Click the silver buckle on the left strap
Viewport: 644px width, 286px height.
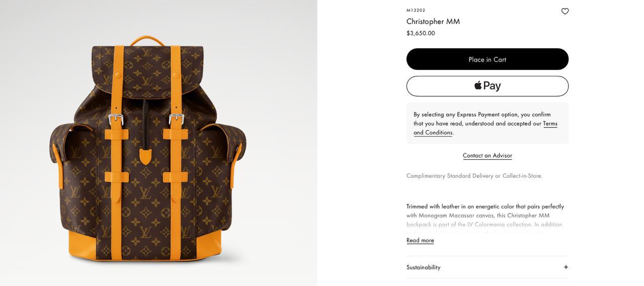tap(116, 119)
